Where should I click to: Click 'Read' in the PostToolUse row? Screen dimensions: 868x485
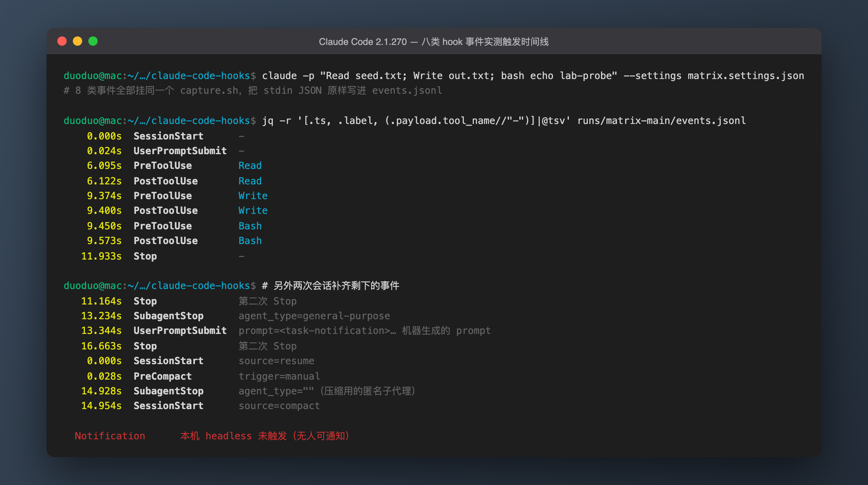[x=250, y=181]
